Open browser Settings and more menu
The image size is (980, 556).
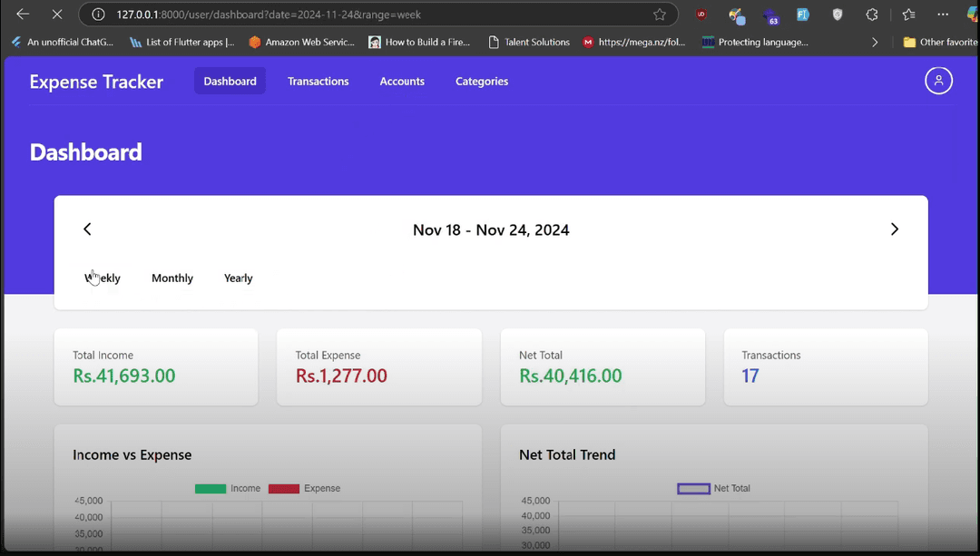943,15
